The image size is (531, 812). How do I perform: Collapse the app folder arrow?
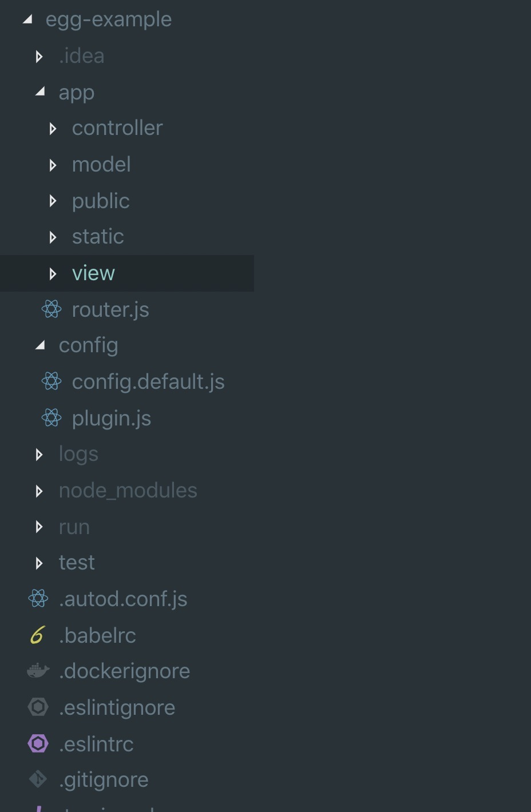tap(39, 92)
